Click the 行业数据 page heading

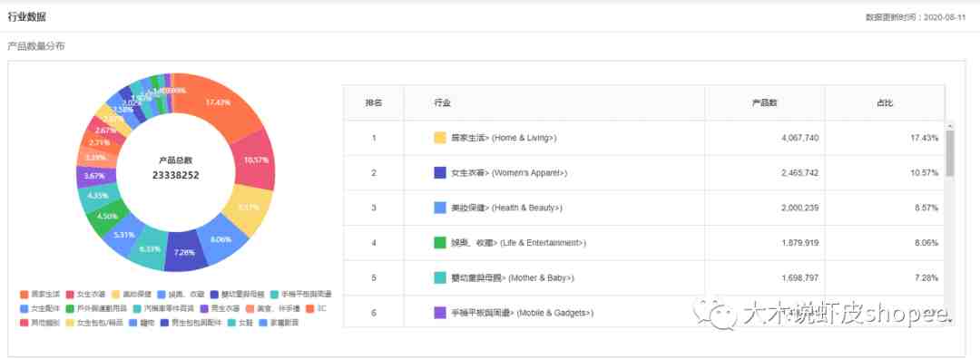point(27,17)
